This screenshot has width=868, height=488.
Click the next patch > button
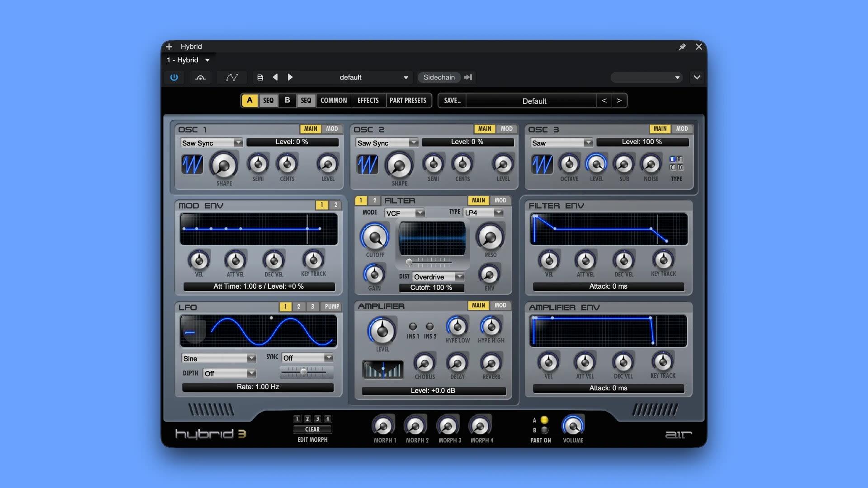coord(619,100)
